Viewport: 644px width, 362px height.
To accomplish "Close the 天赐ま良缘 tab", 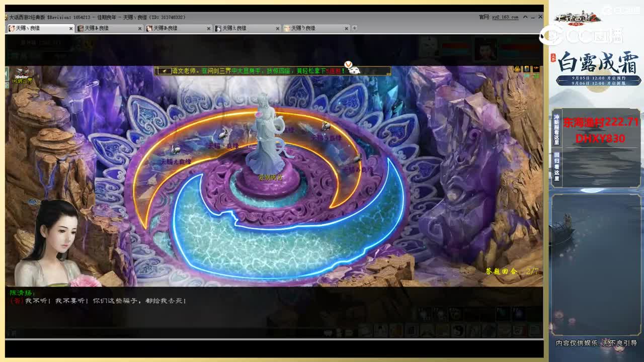I will pos(139,29).
